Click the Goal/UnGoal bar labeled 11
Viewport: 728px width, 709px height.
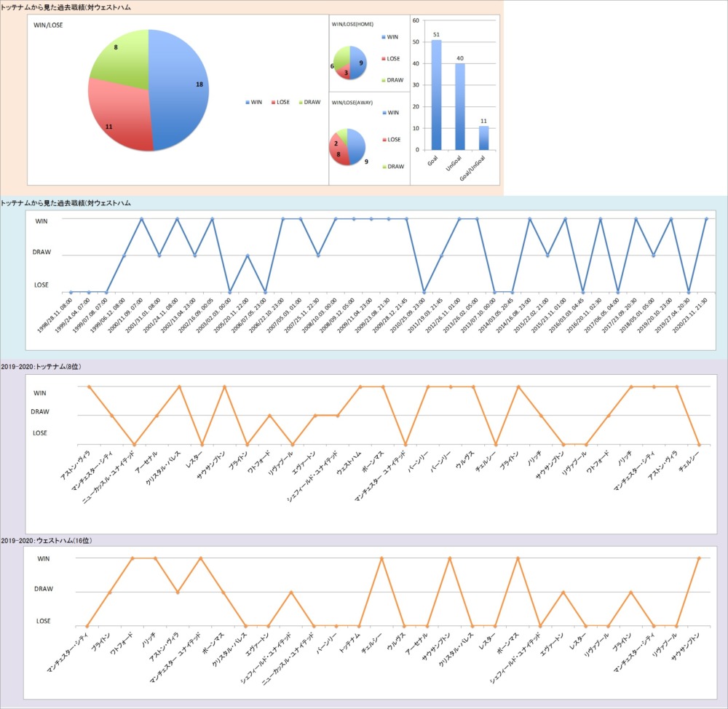(x=483, y=138)
